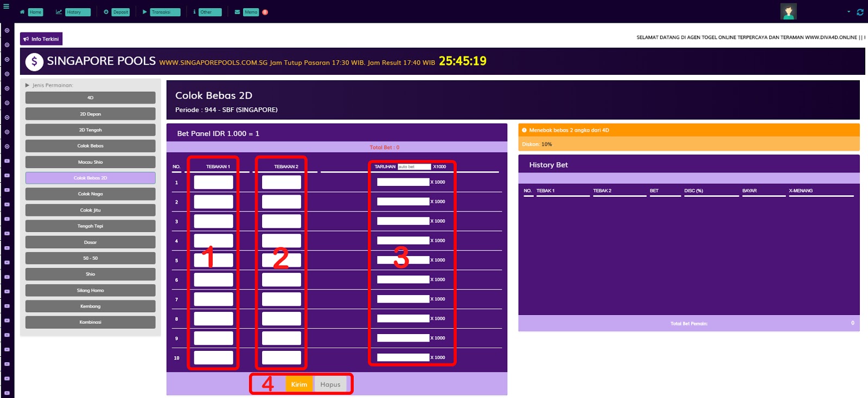Focus Taruhan field in row 1
The image size is (868, 398).
pyautogui.click(x=403, y=182)
